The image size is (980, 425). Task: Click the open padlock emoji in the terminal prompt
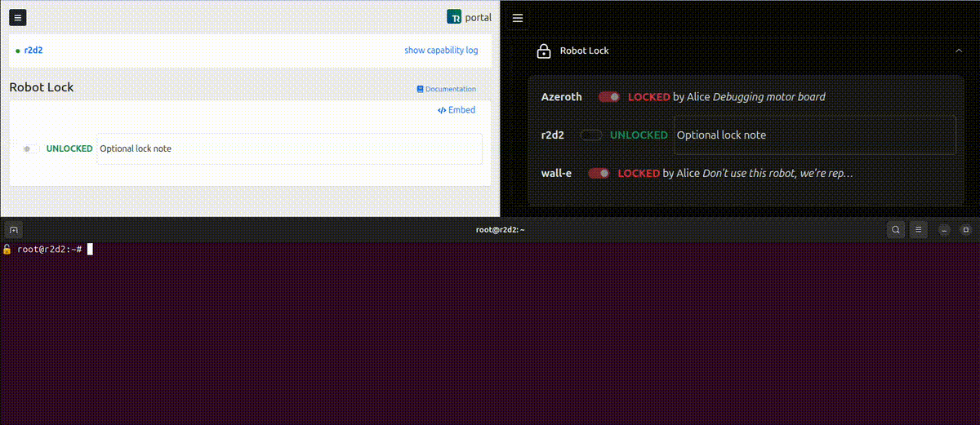click(x=7, y=249)
